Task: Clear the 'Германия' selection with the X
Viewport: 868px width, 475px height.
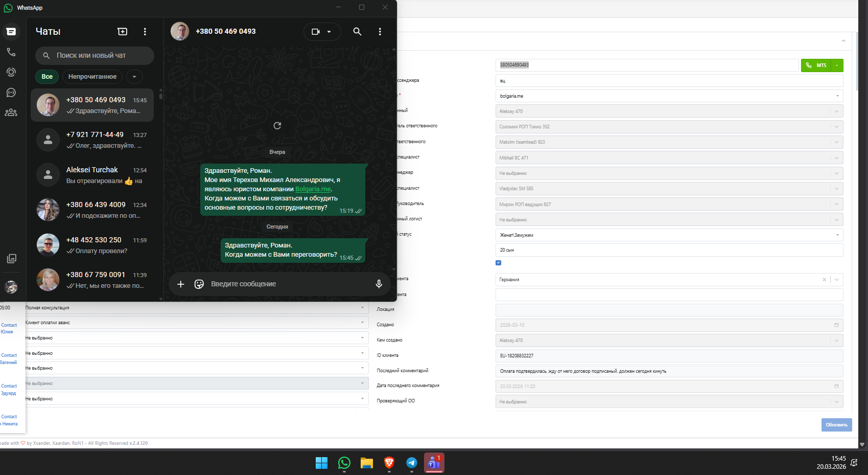Action: point(824,280)
